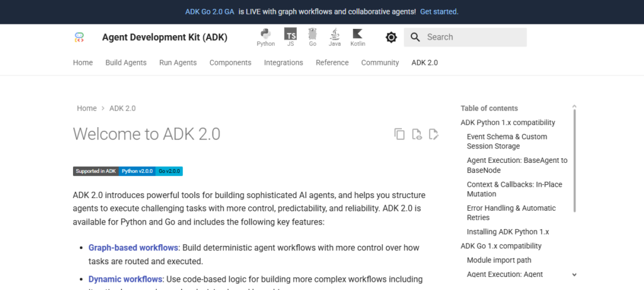The width and height of the screenshot is (644, 290).
Task: Select the Python language icon
Action: point(266,37)
